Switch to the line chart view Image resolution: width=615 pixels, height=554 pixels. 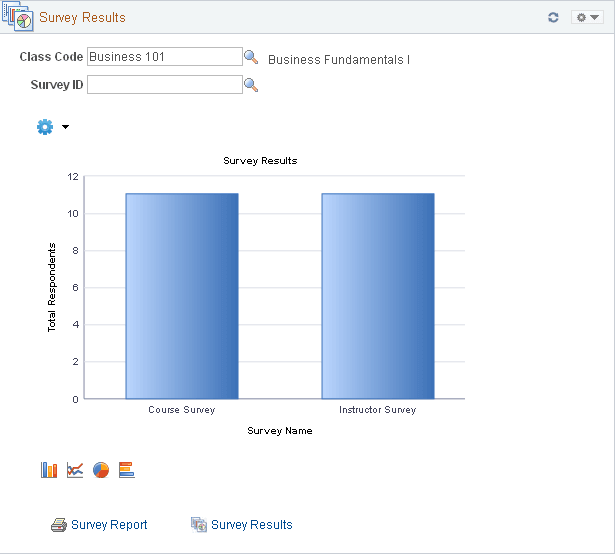point(75,470)
